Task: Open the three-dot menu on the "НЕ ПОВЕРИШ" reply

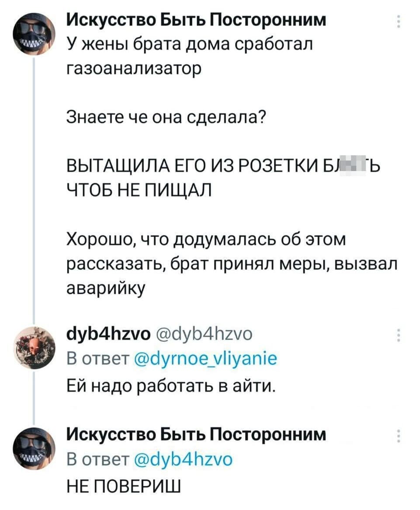Action: pos(398,436)
